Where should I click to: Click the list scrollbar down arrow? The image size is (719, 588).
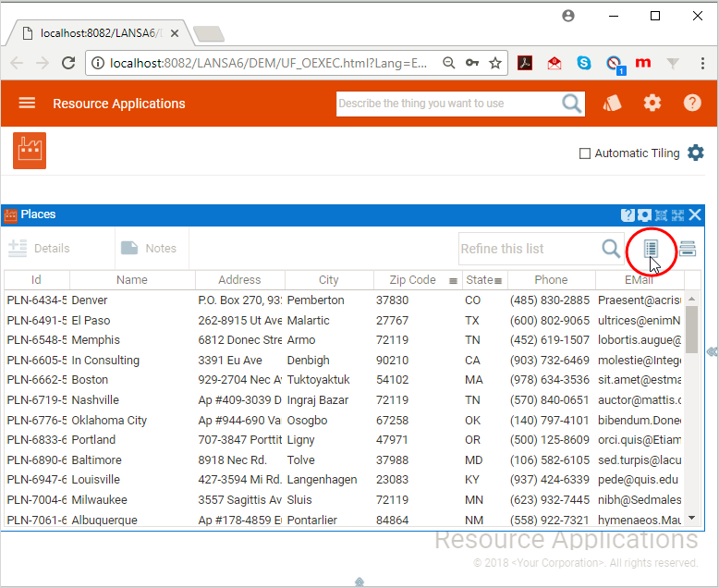692,518
